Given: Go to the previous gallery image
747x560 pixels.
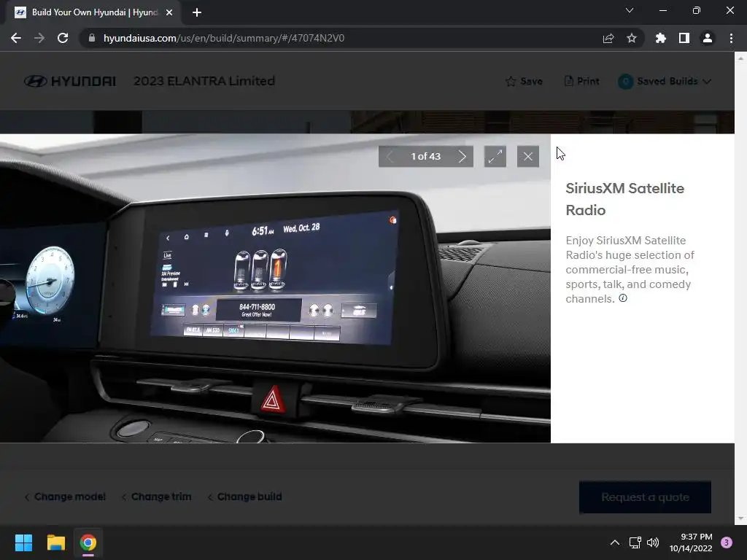Looking at the screenshot, I should pos(390,156).
